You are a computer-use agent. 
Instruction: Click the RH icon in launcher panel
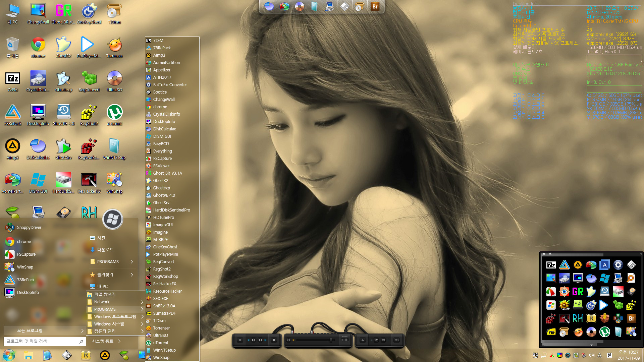pos(578,318)
